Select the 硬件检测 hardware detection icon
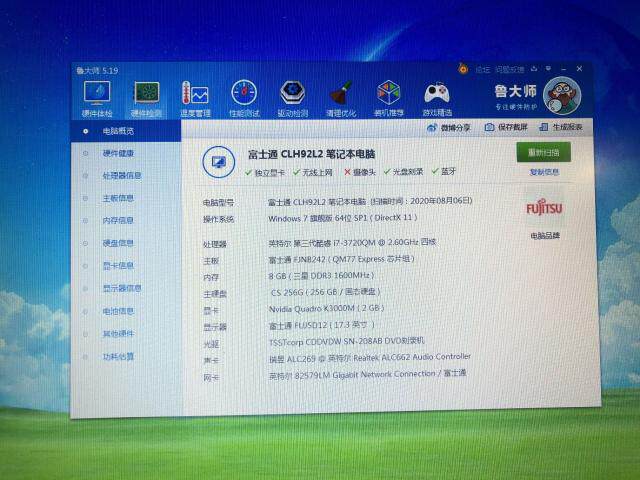 147,99
